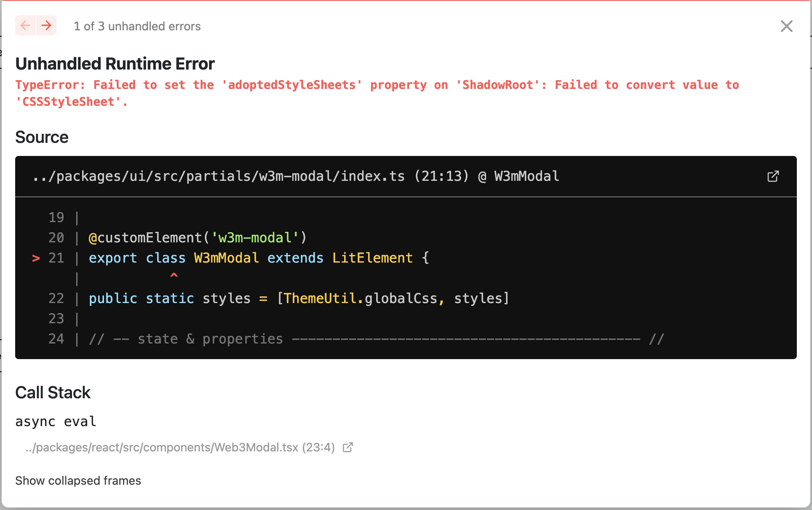The width and height of the screenshot is (812, 510).
Task: Click the W3mModal label in the source header
Action: click(x=526, y=176)
